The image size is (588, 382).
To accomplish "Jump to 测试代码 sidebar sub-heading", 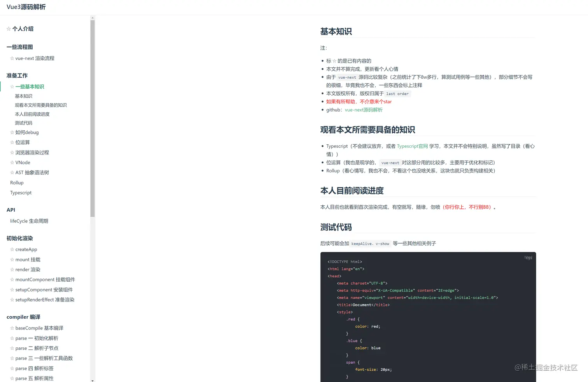I will click(x=24, y=123).
